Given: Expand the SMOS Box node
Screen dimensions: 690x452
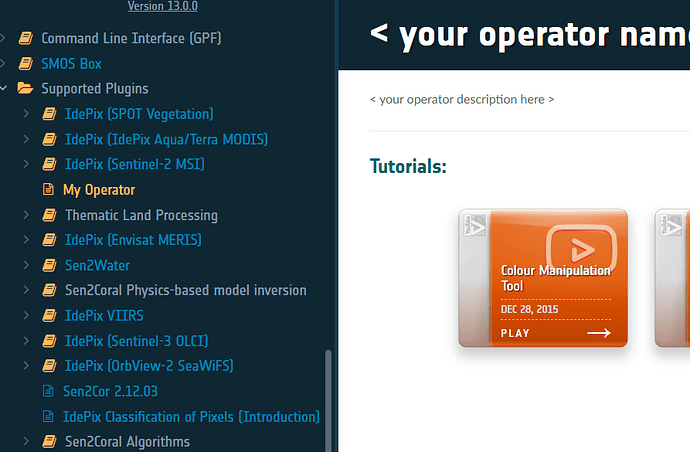Looking at the screenshot, I should click(3, 63).
